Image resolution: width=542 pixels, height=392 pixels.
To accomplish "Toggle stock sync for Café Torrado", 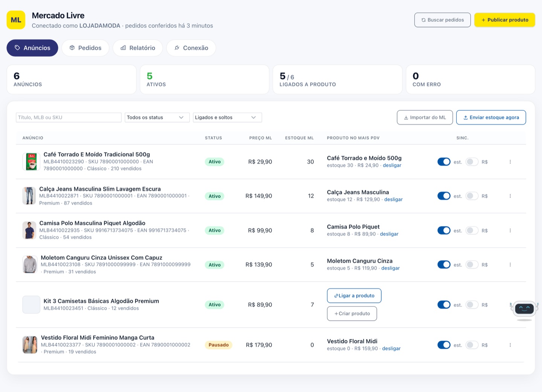I will [444, 162].
